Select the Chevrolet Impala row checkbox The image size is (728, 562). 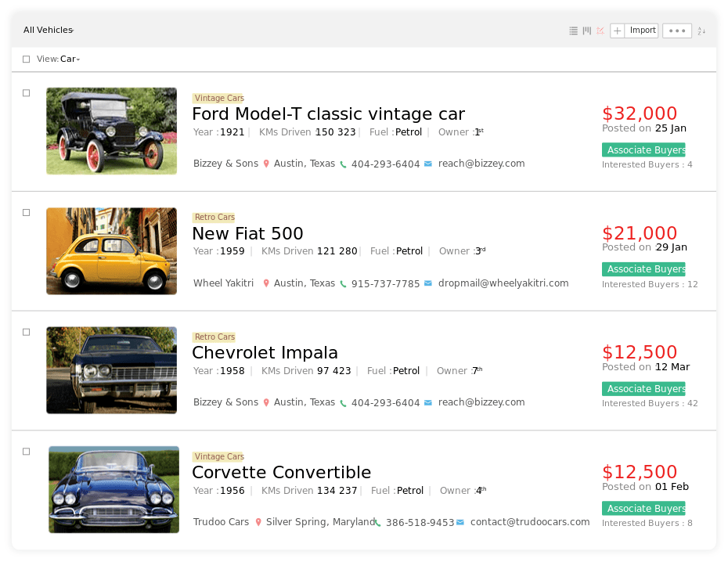[26, 332]
